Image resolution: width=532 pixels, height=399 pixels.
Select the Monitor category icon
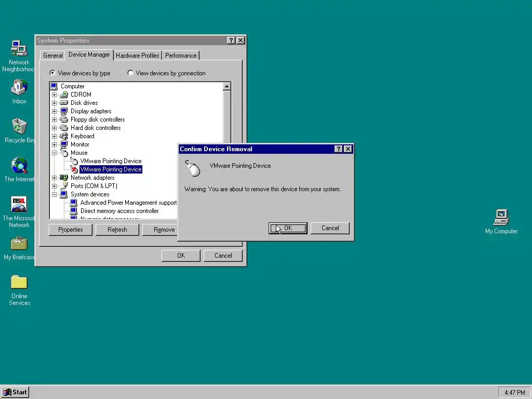point(64,144)
